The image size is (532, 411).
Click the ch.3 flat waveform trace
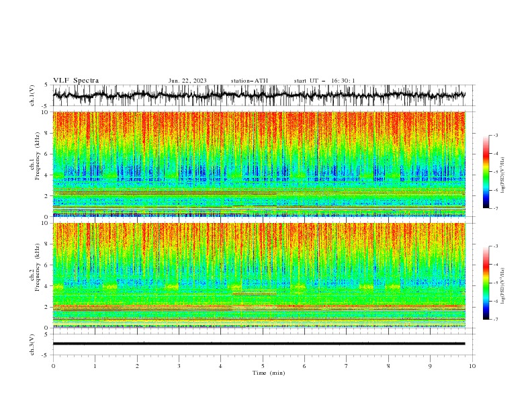[259, 344]
